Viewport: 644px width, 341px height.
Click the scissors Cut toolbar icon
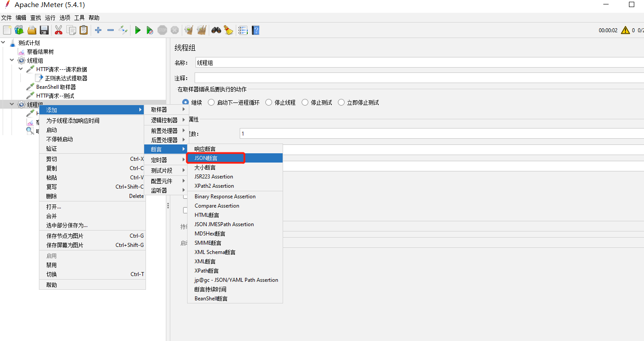click(58, 30)
